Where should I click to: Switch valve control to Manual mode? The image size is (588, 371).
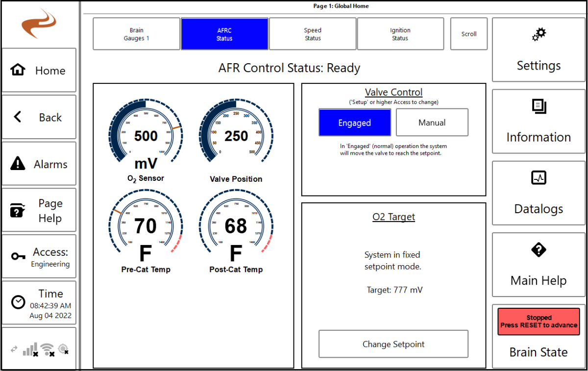pyautogui.click(x=432, y=122)
